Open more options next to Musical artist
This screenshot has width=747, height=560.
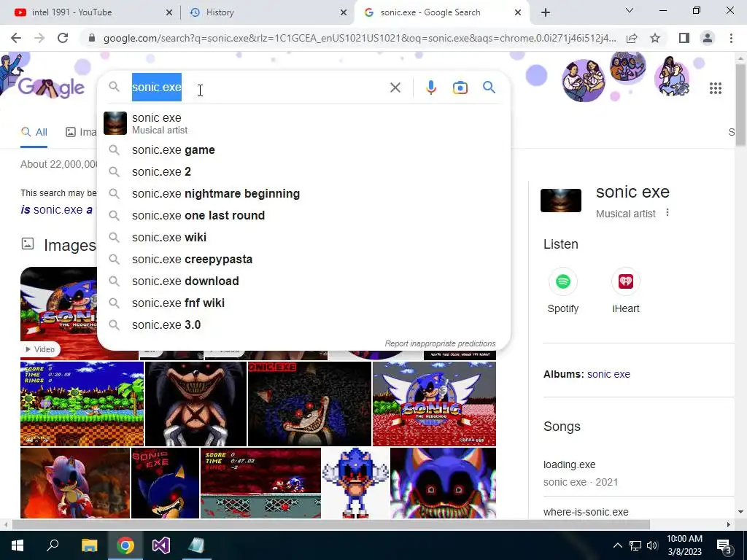pyautogui.click(x=667, y=212)
